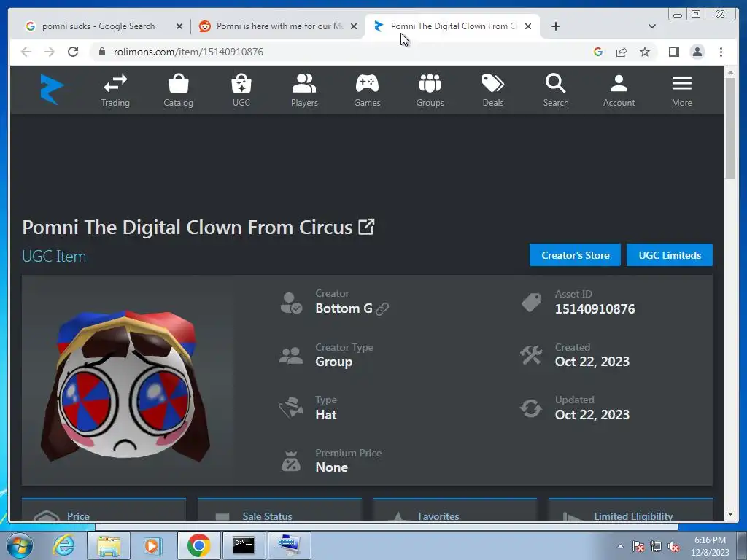747x560 pixels.
Task: Open File Explorer from the taskbar
Action: point(108,545)
